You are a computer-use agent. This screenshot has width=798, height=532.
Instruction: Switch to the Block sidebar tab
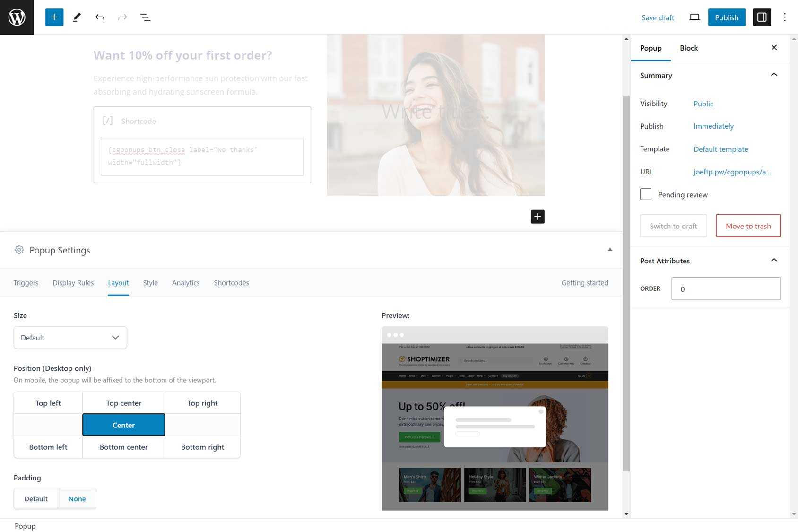689,48
